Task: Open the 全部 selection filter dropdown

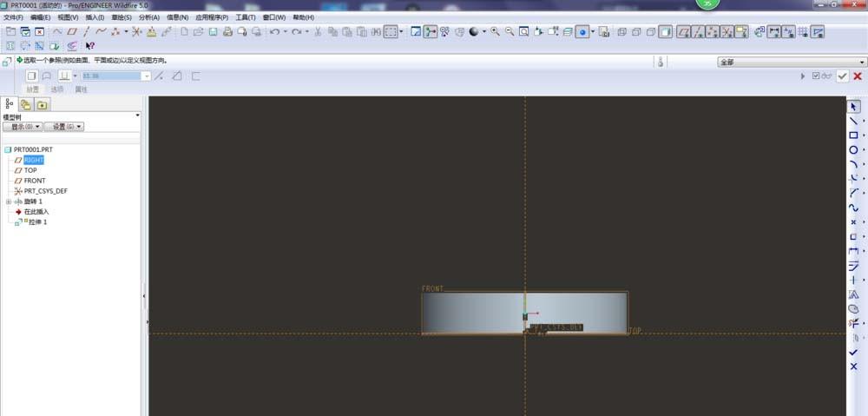Action: pos(791,63)
